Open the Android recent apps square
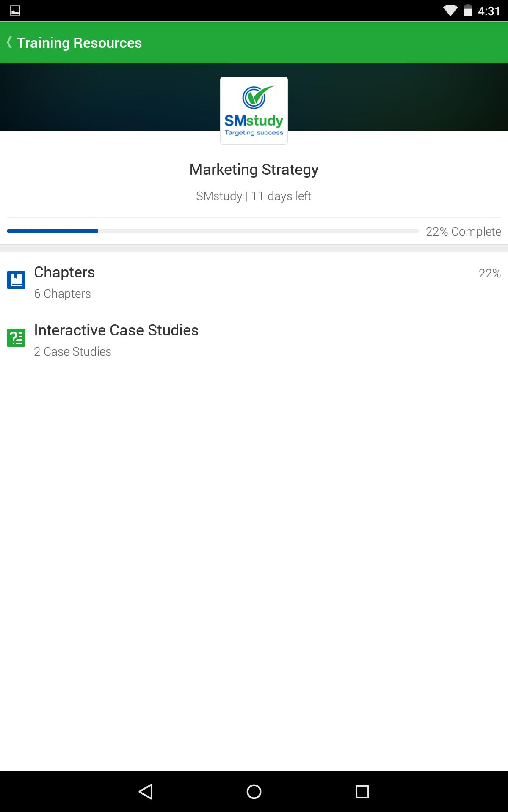Image resolution: width=508 pixels, height=812 pixels. click(362, 792)
